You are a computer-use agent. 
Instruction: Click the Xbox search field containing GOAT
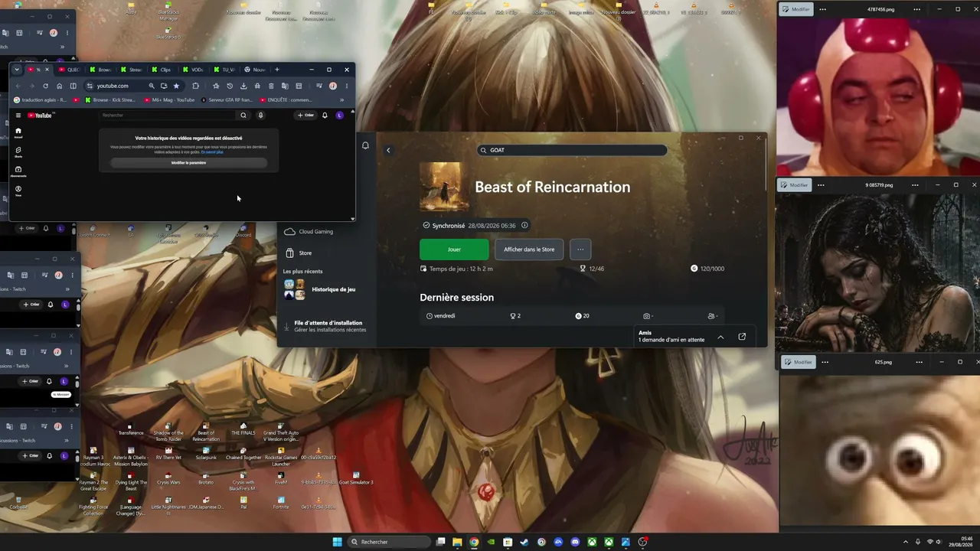pyautogui.click(x=572, y=150)
